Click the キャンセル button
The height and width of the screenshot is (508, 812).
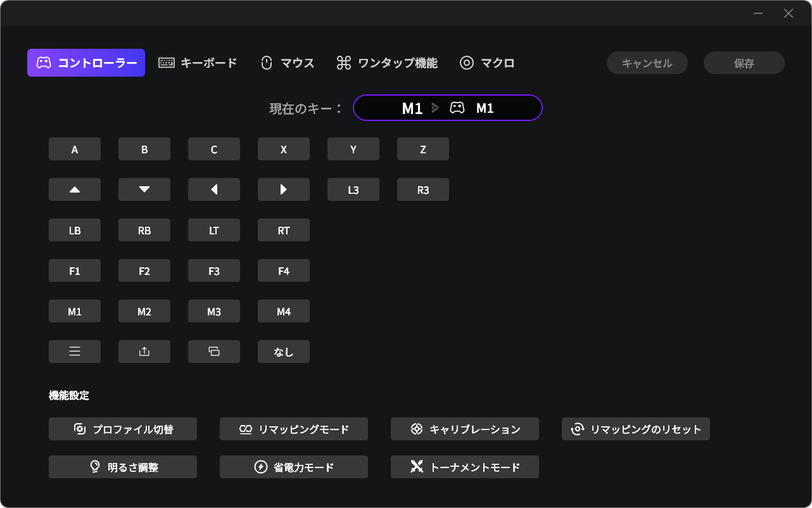647,63
